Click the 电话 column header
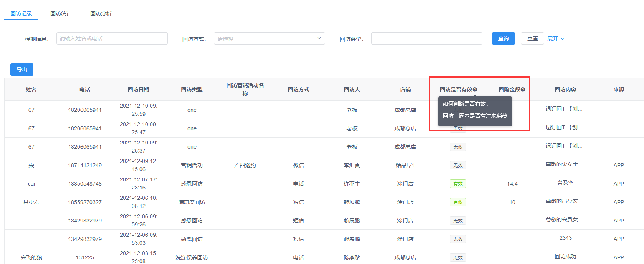 (85, 90)
